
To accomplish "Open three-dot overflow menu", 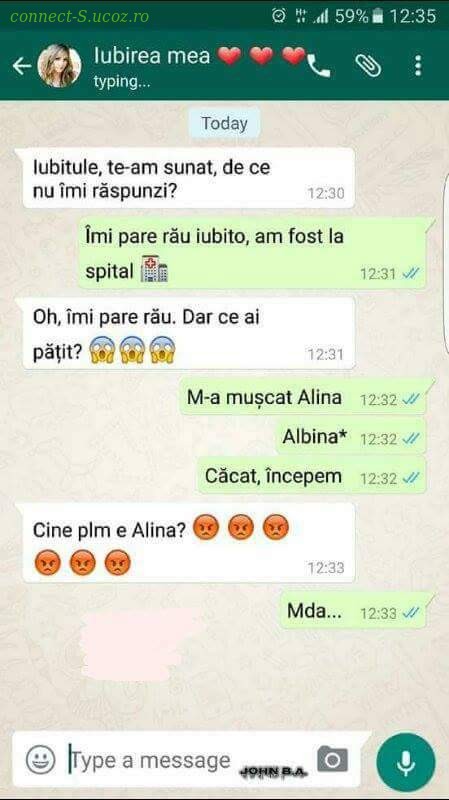I will (418, 66).
